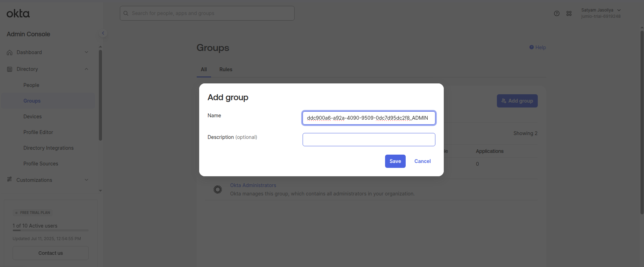The image size is (644, 267).
Task: Open People in the sidebar
Action: [31, 85]
